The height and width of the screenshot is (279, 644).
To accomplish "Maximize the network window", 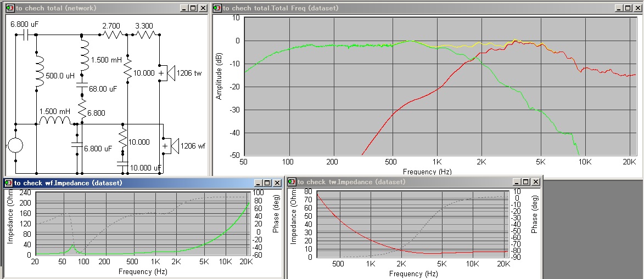I will pos(192,8).
